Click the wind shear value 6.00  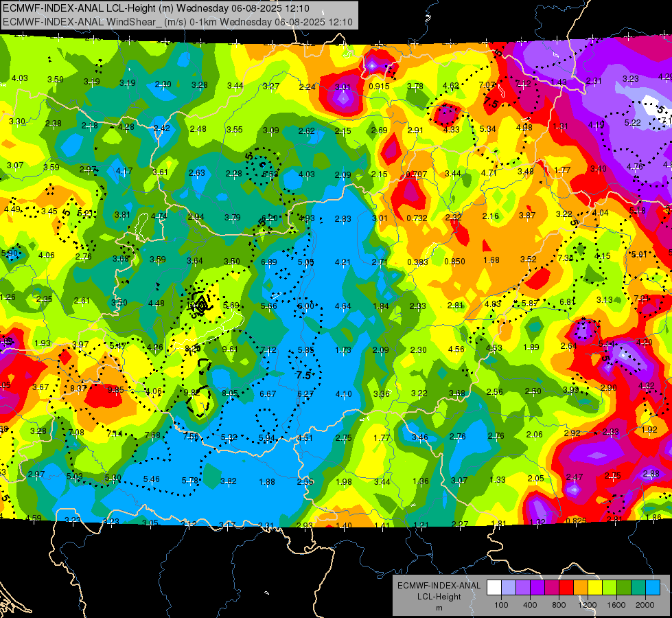(305, 306)
